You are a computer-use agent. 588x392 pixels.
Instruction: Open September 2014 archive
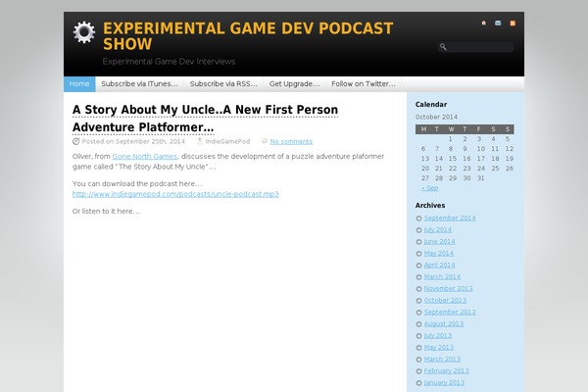450,219
